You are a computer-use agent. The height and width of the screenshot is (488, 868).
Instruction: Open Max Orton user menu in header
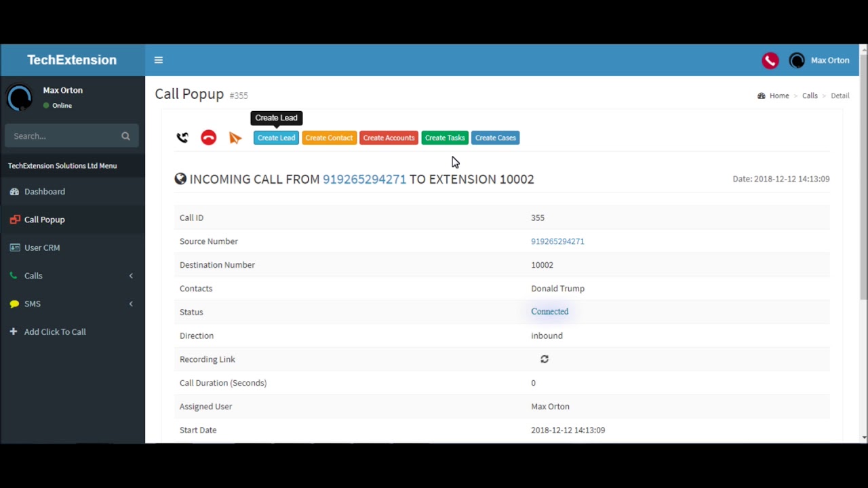pos(830,60)
